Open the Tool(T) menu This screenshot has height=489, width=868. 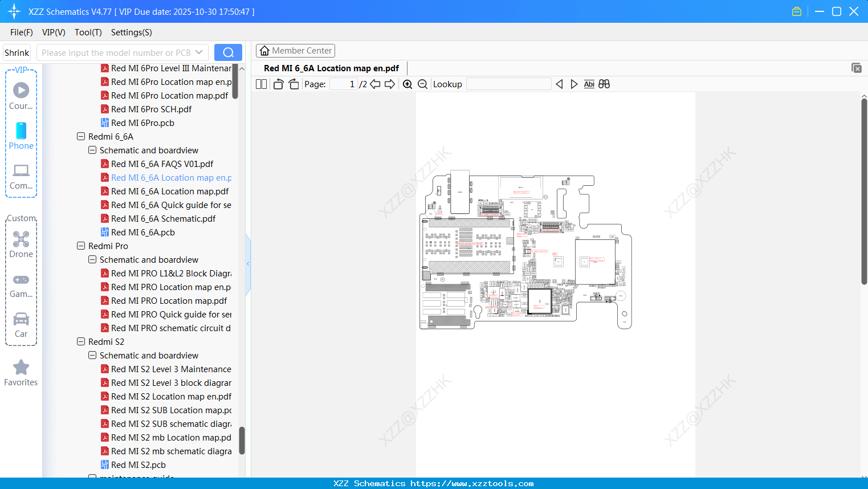coord(88,32)
